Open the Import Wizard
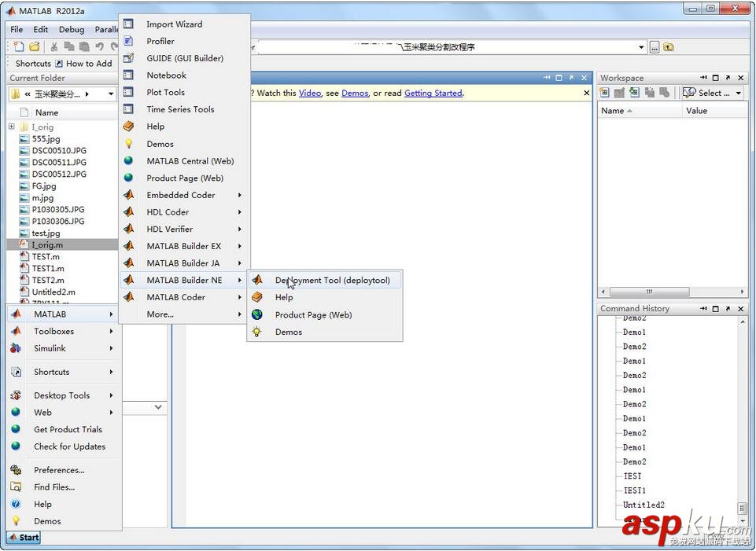The width and height of the screenshot is (756, 551). pyautogui.click(x=173, y=24)
